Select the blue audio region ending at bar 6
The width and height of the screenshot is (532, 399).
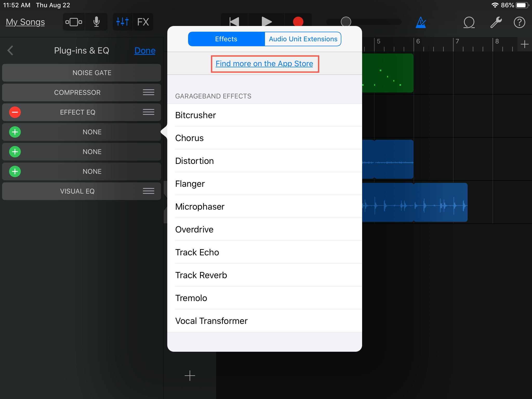tap(394, 159)
